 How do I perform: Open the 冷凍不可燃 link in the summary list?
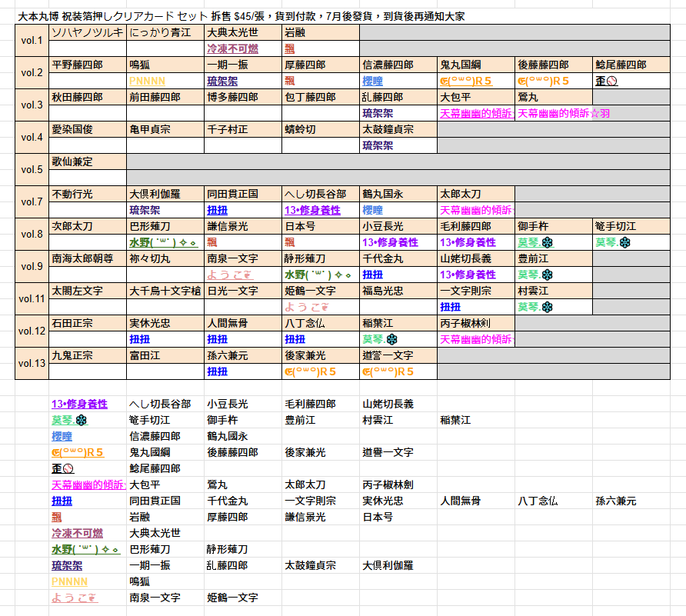coord(78,534)
